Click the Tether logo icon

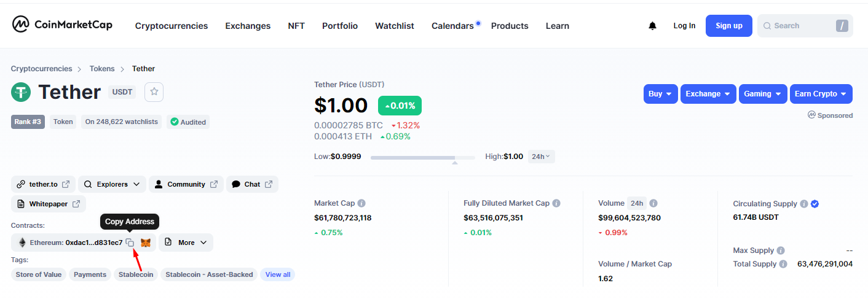pos(21,93)
